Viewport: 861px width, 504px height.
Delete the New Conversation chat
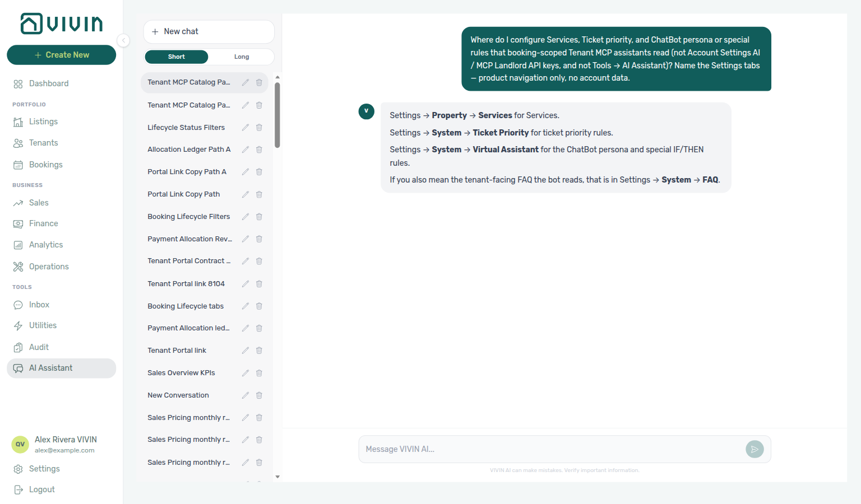259,395
